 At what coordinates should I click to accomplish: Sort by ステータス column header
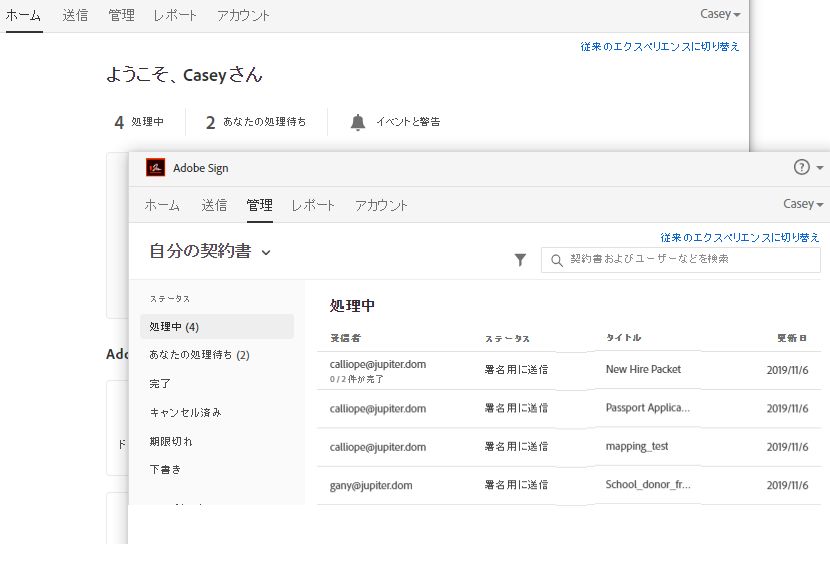click(x=507, y=338)
